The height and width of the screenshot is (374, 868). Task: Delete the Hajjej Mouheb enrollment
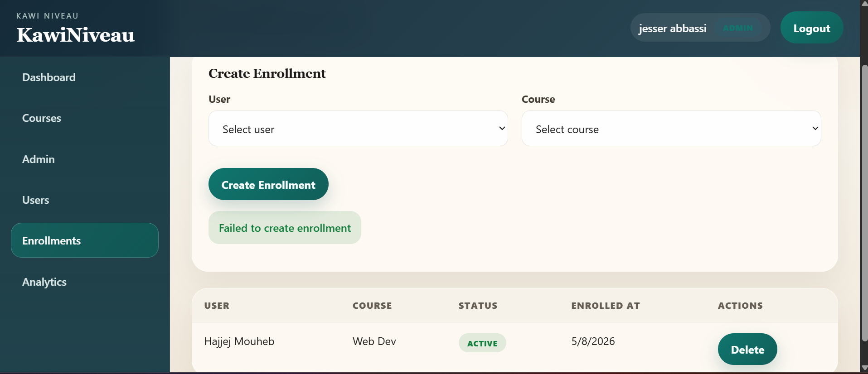747,349
